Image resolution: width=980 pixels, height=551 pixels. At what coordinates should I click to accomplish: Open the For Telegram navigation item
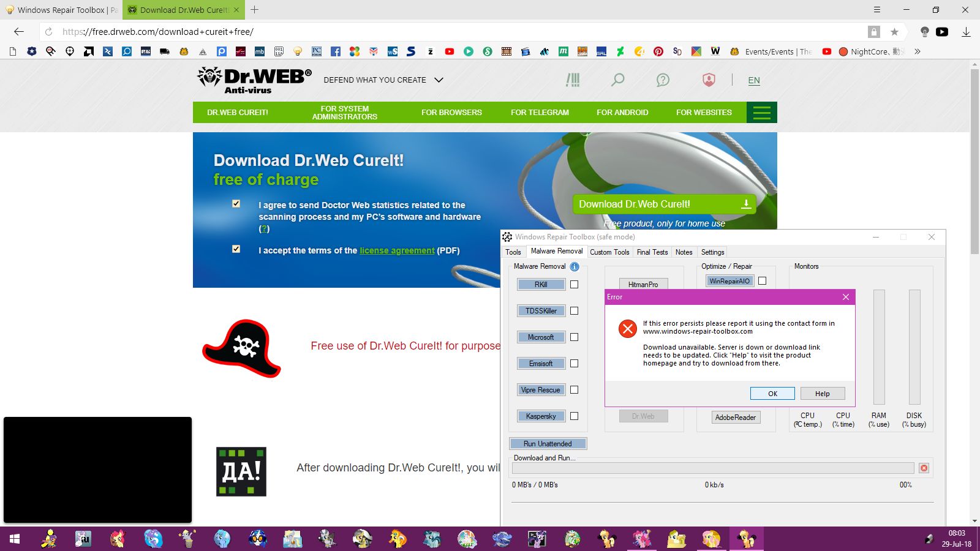pos(540,113)
